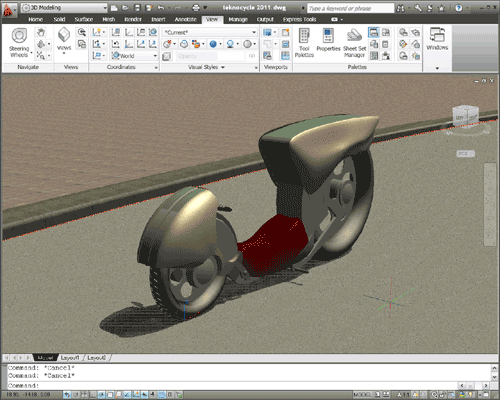Image resolution: width=500 pixels, height=400 pixels.
Task: Click the Type a keyword search field
Action: pyautogui.click(x=350, y=8)
